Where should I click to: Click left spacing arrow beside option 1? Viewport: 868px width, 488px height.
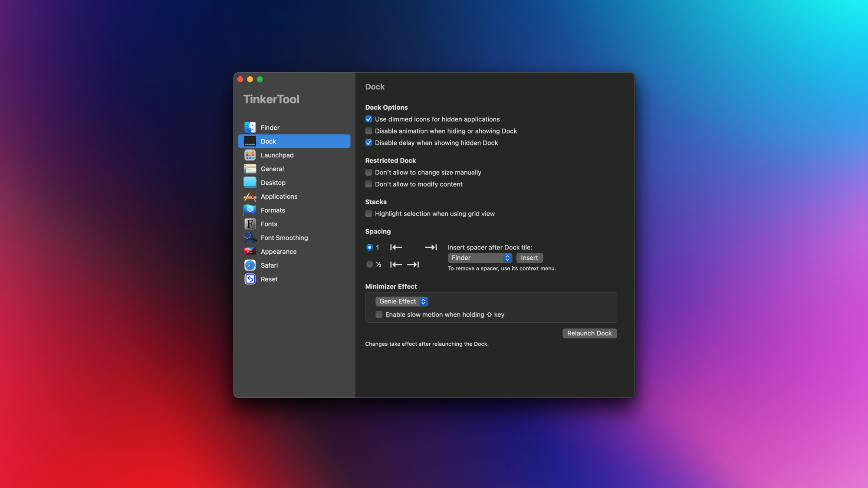click(396, 247)
